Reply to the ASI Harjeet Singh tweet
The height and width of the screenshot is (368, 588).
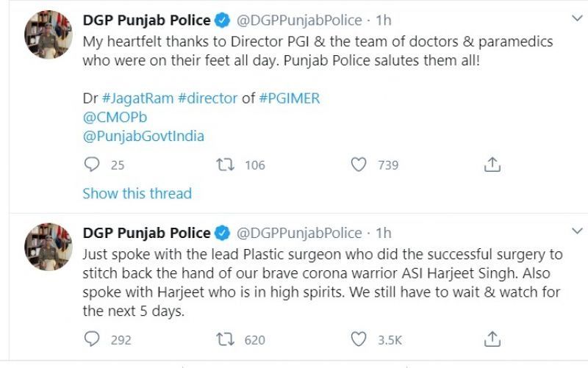[92, 339]
